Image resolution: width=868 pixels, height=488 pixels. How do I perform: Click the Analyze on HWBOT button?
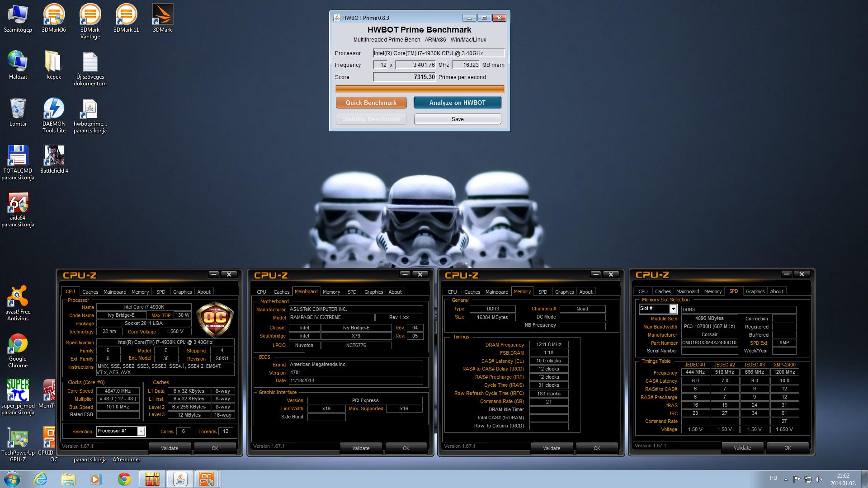point(458,103)
